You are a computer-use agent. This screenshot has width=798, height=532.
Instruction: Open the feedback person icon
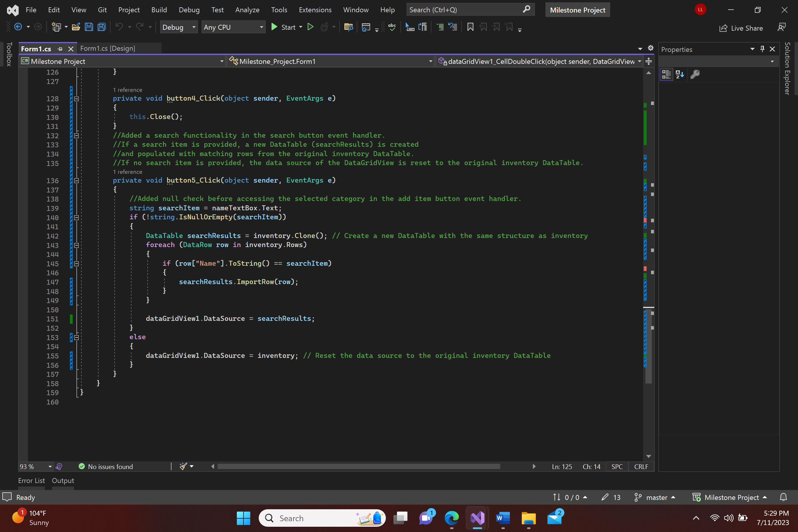coord(782,27)
